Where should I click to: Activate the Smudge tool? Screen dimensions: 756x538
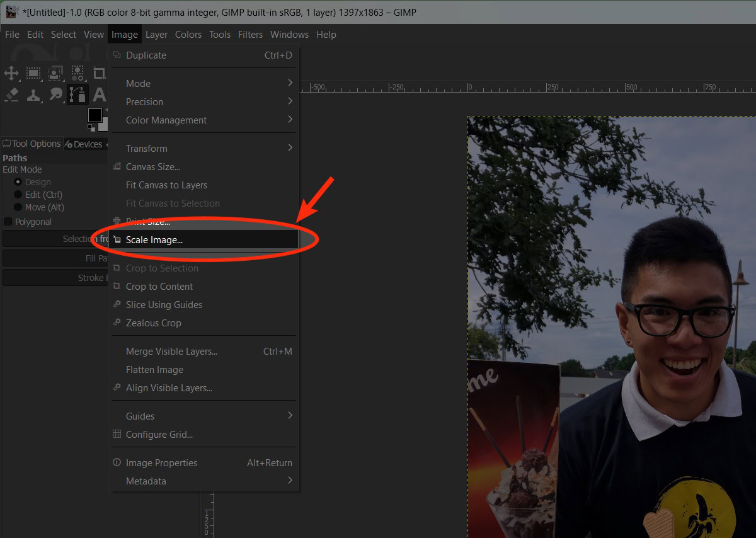coord(55,94)
